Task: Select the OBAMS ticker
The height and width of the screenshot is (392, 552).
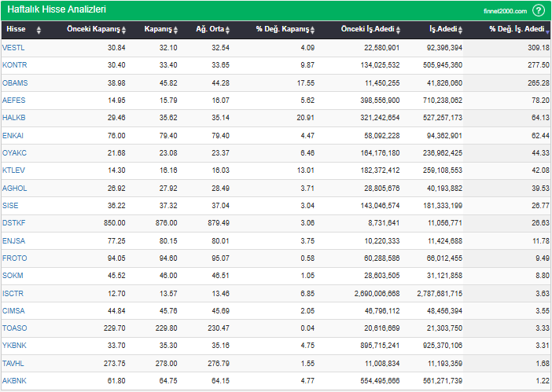Action: click(x=15, y=83)
